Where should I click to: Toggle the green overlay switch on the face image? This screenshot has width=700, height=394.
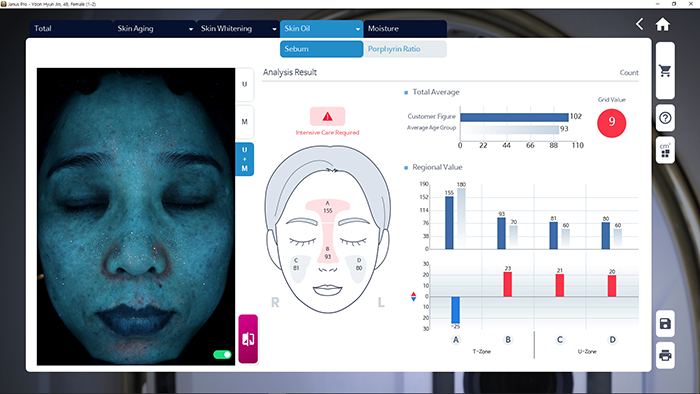222,354
